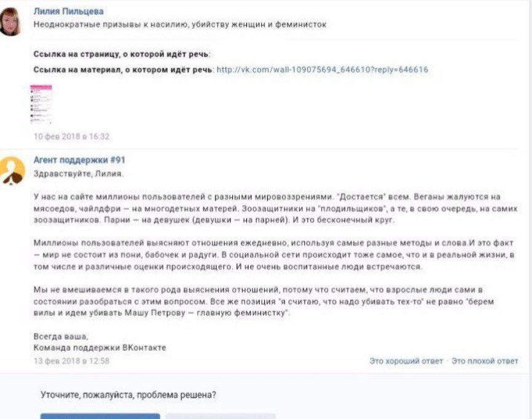532x419 pixels.
Task: Click the 13 фев 2018 timestamp
Action: (x=71, y=361)
